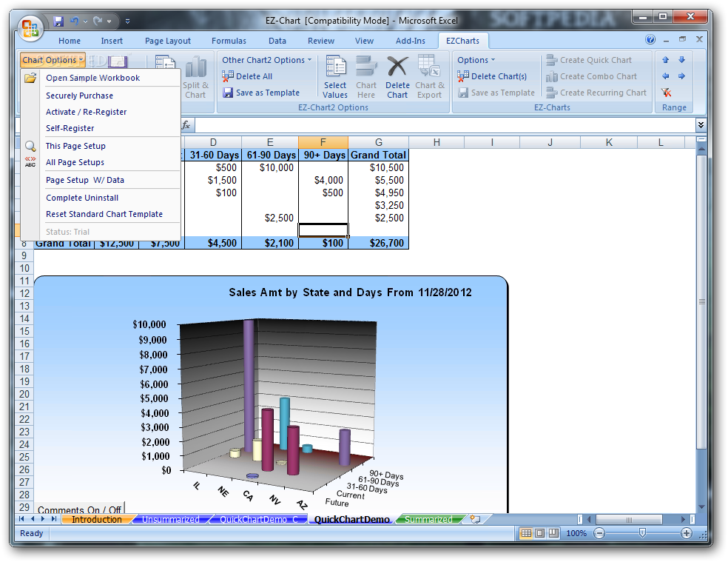This screenshot has width=728, height=562.
Task: Click the horizontal scrollbar thumb
Action: click(x=629, y=519)
